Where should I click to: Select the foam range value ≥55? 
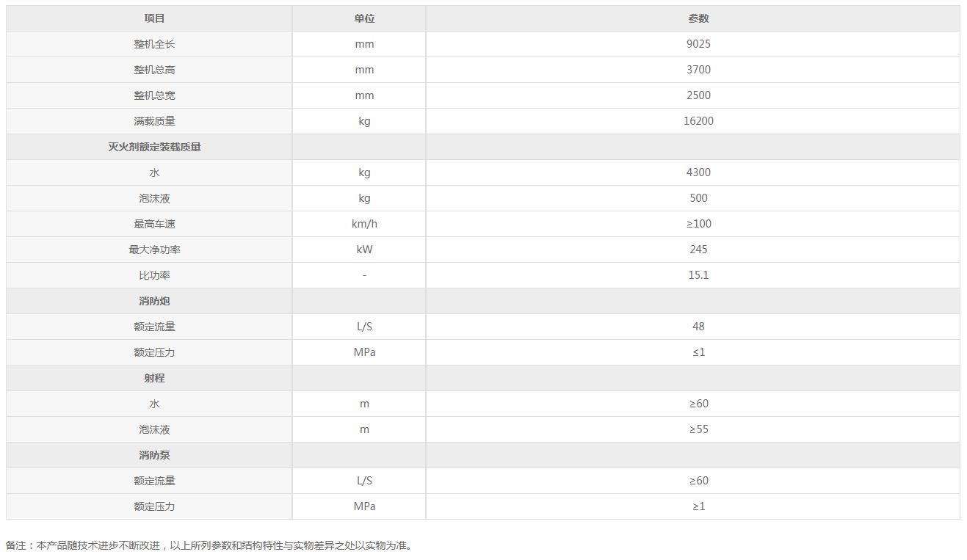[698, 429]
